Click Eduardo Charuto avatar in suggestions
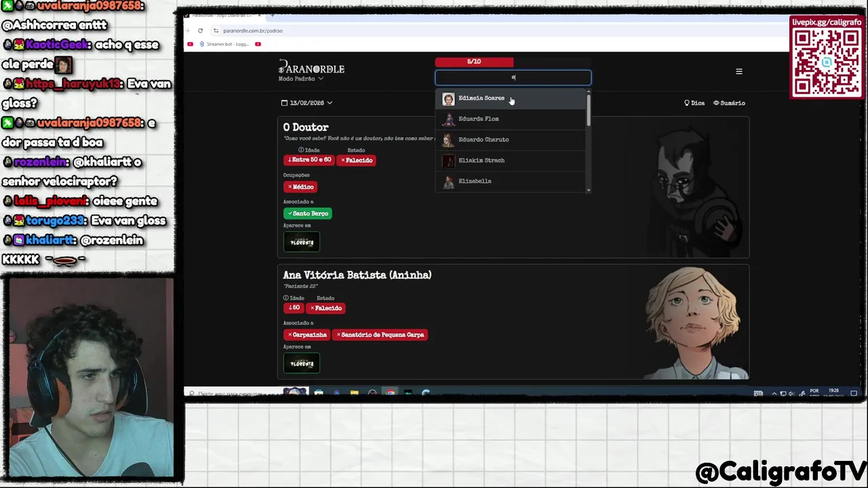868x488 pixels. [448, 140]
